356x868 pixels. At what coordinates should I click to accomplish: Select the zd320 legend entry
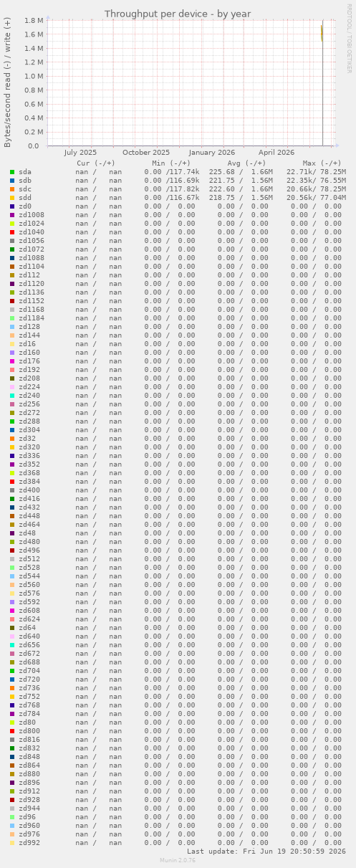[x=29, y=447]
